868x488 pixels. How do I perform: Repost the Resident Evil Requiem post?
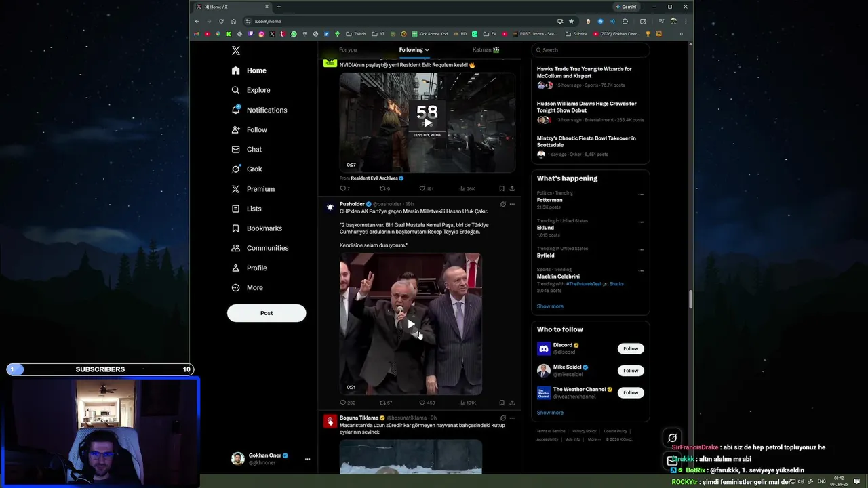coord(384,188)
